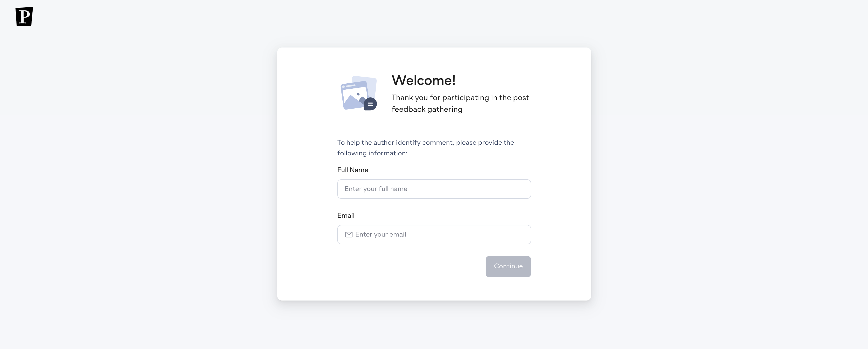Click the "following information:" text line
The width and height of the screenshot is (868, 349).
tap(372, 153)
